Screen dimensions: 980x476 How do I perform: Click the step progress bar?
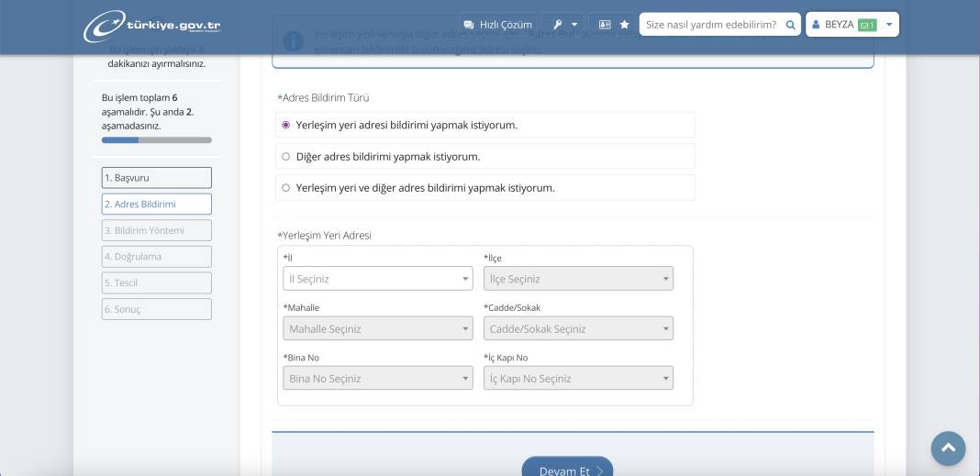(x=157, y=140)
